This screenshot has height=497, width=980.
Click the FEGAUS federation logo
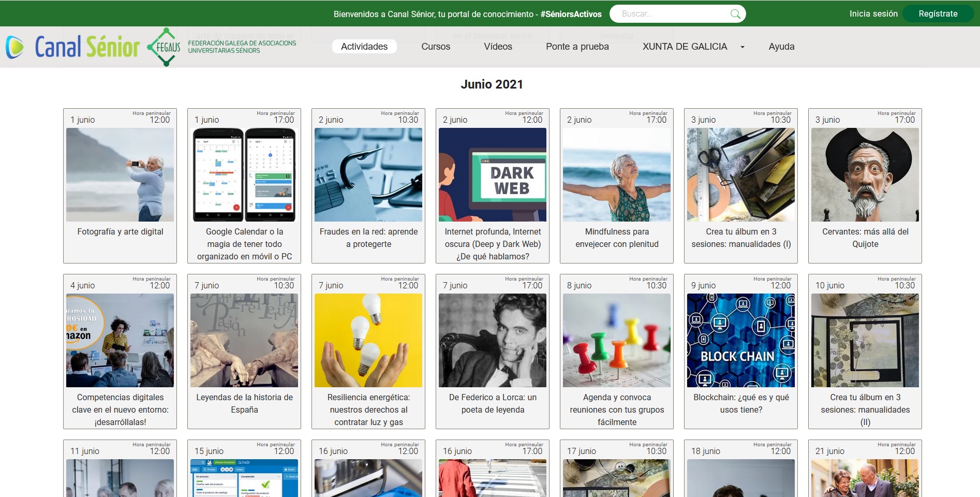coord(221,47)
